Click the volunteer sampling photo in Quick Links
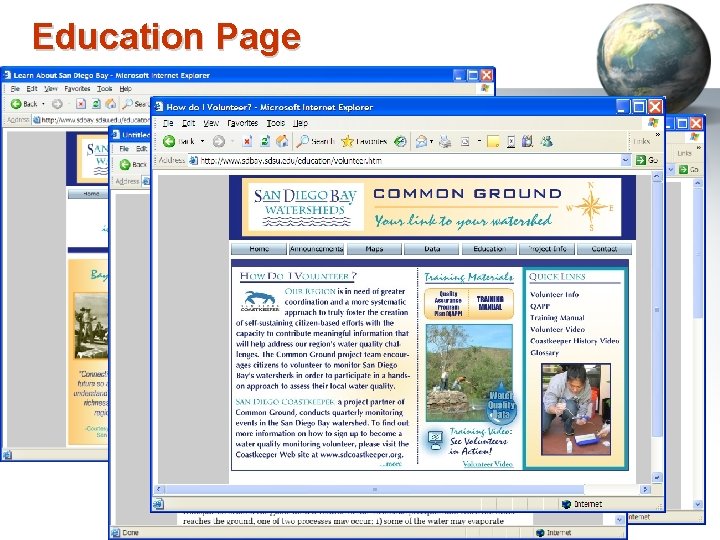Screen dimensions: 720x540 (x=576, y=410)
